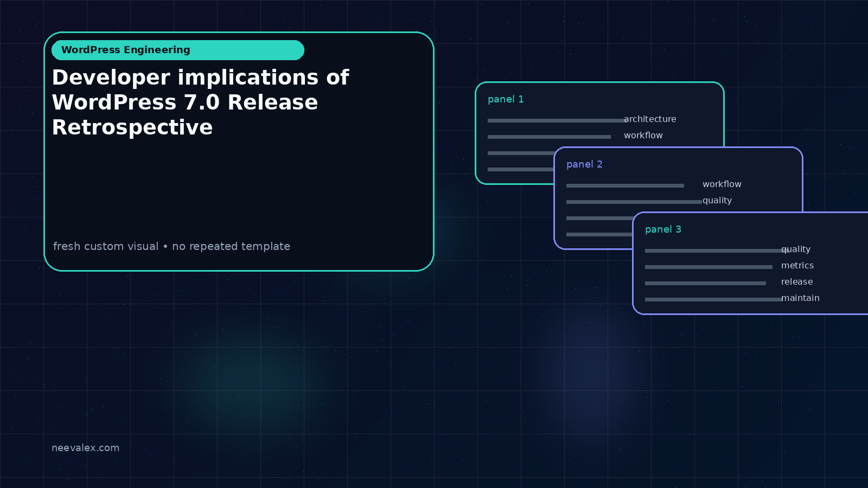Image resolution: width=868 pixels, height=488 pixels.
Task: Click 'workflow' label in panel 2
Action: 722,184
